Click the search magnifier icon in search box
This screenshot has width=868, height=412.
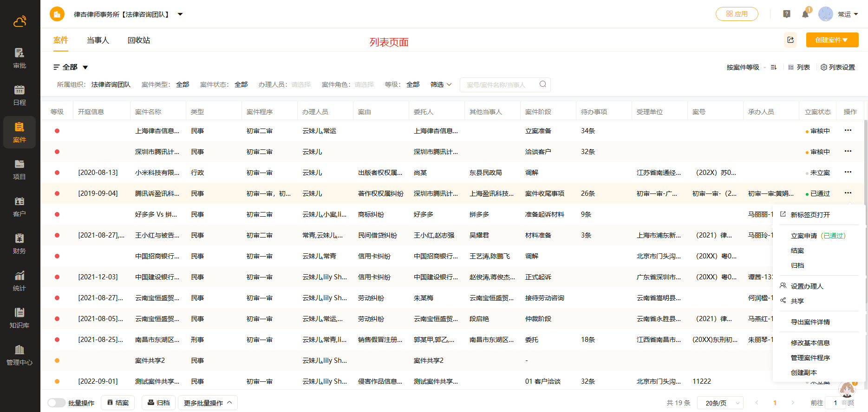[542, 84]
